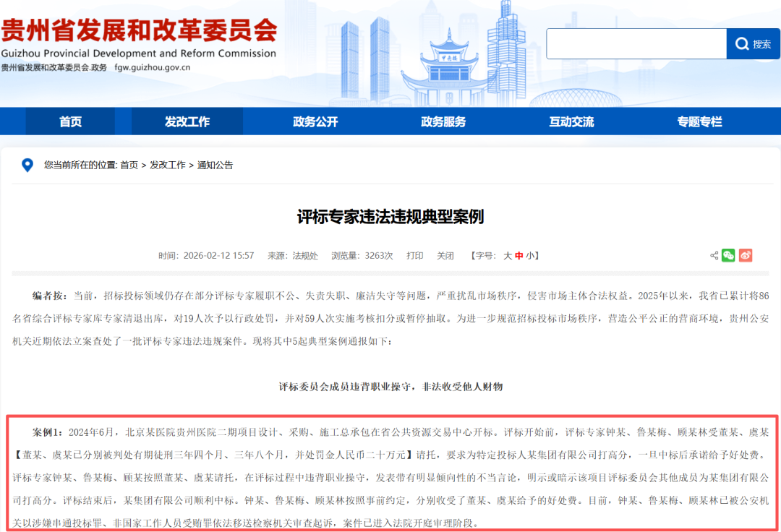Click the blue location pin icon
The image size is (781, 532).
click(x=27, y=166)
